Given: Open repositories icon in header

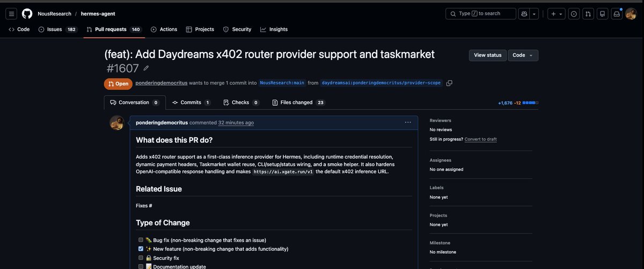Looking at the screenshot, I should point(603,14).
